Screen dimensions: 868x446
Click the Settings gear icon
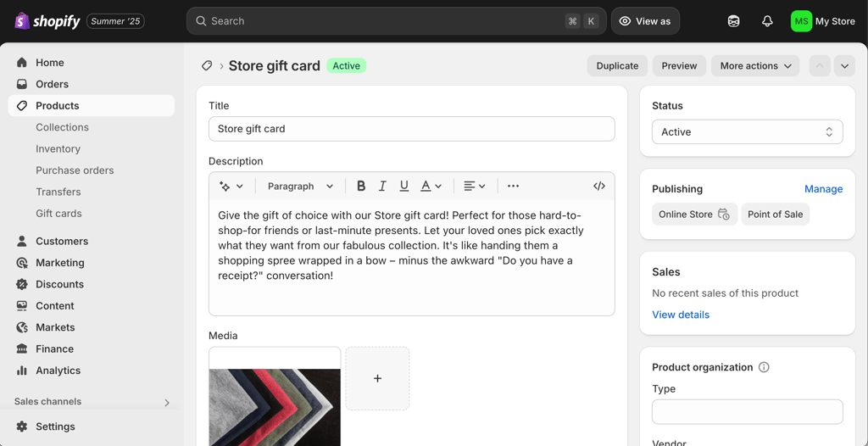pyautogui.click(x=21, y=426)
